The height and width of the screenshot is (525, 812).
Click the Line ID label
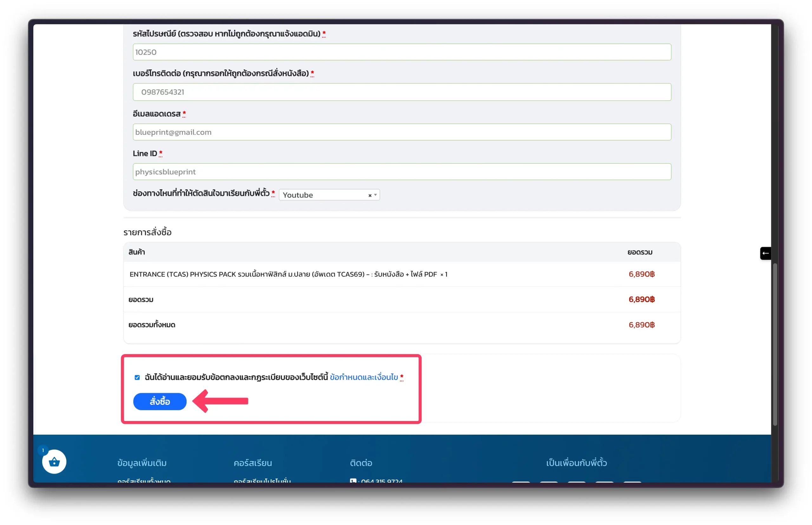145,153
